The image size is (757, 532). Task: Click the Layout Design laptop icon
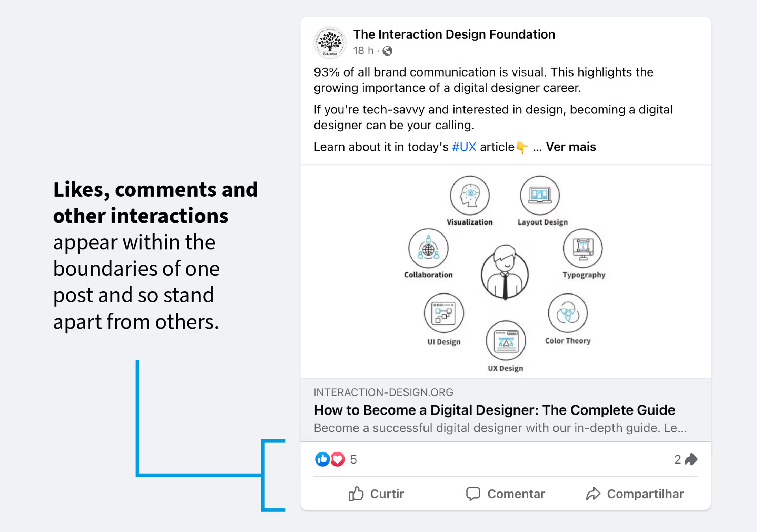point(539,195)
